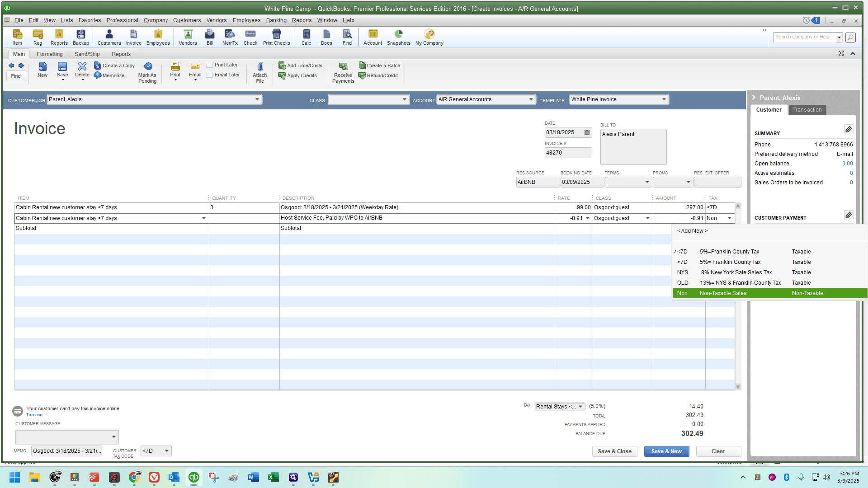Select NYS 8% sales tax option
Viewport: 868px width, 488px height.
pos(770,272)
